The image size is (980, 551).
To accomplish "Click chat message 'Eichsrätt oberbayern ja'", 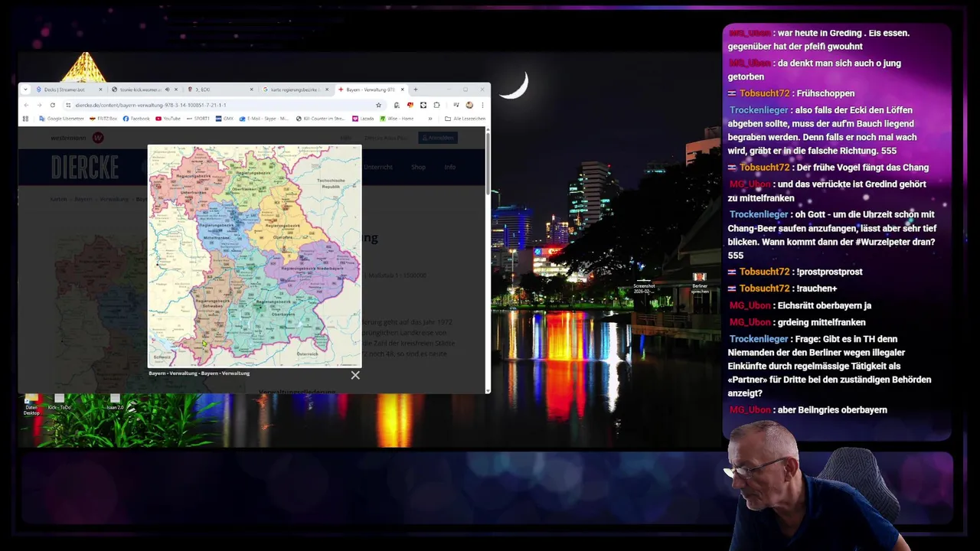I will (800, 305).
